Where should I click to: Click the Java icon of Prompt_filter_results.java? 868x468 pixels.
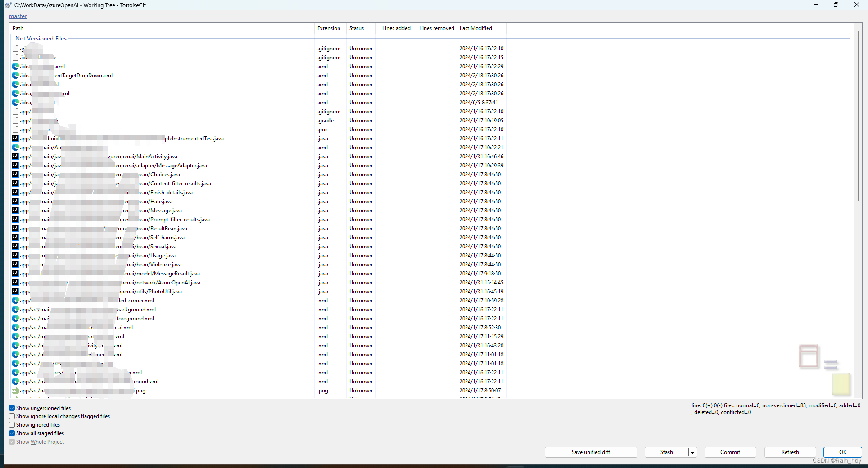click(15, 220)
